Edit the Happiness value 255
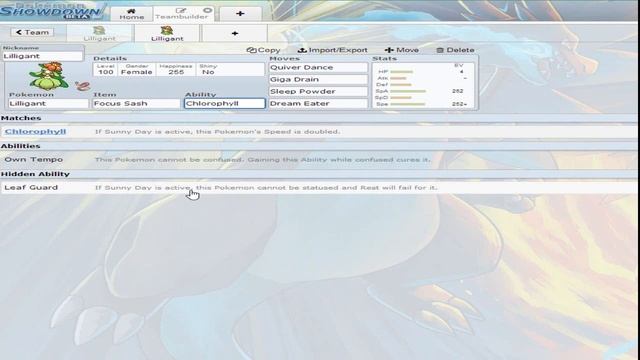The width and height of the screenshot is (640, 360). (x=176, y=69)
